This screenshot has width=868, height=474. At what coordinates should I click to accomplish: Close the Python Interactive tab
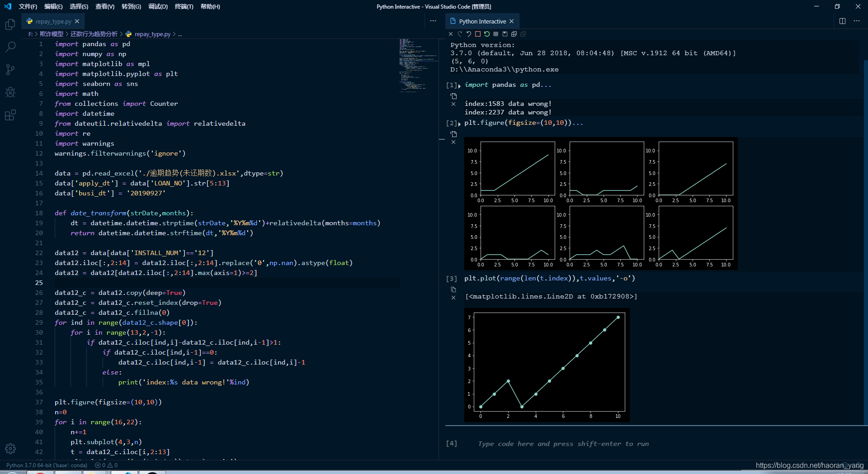(x=512, y=21)
